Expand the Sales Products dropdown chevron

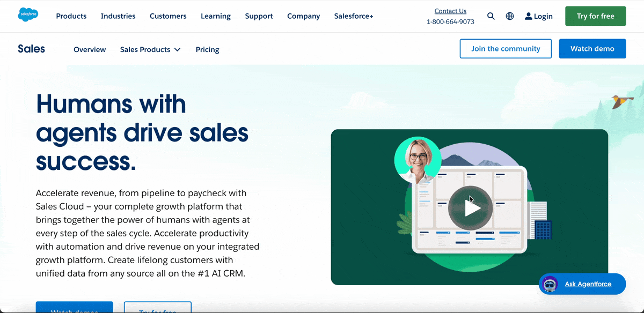click(178, 50)
